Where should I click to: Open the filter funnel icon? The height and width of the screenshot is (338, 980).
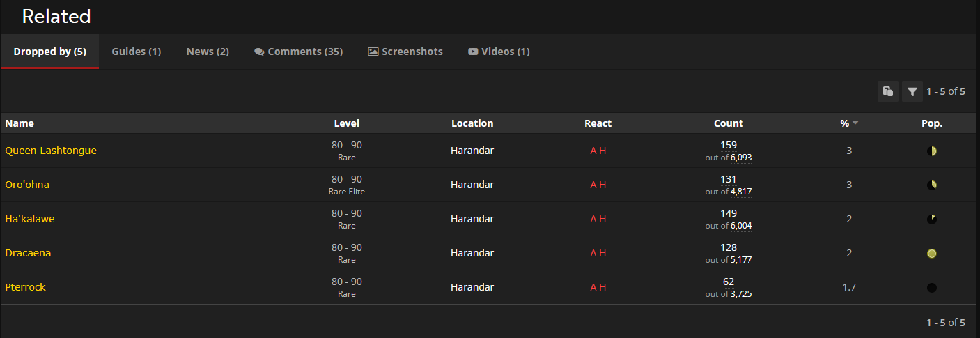(912, 91)
